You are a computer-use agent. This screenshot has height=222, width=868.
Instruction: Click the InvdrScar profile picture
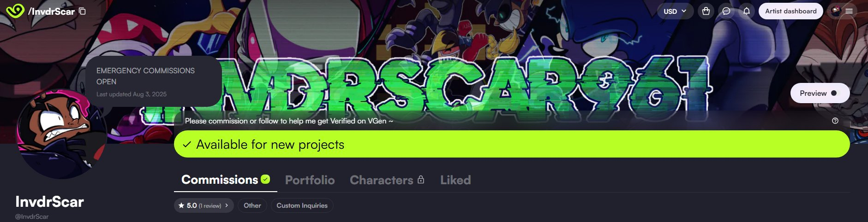click(62, 134)
